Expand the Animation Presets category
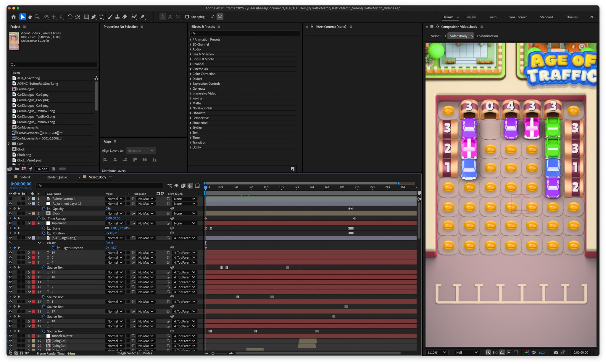The width and height of the screenshot is (606, 364). 191,39
